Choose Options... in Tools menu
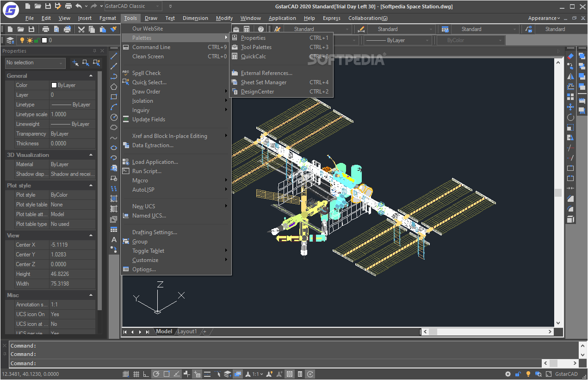 (176, 269)
